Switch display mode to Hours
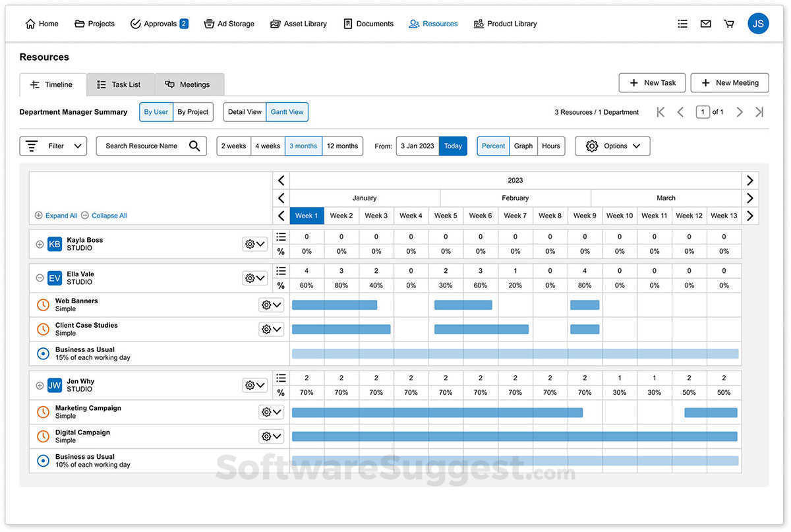This screenshot has height=532, width=791. tap(550, 146)
